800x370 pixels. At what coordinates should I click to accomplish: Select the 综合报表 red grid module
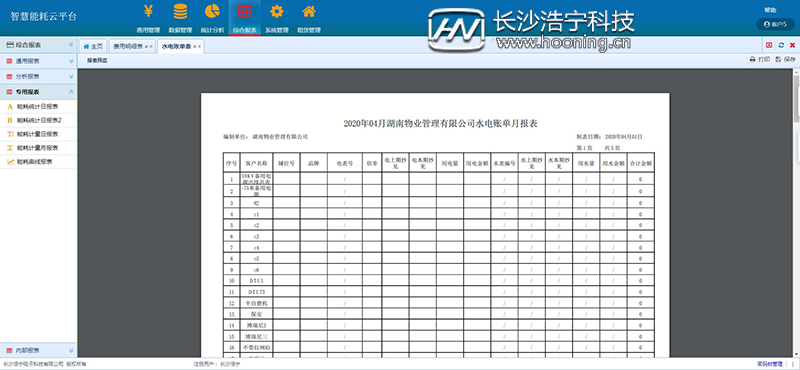[x=244, y=18]
